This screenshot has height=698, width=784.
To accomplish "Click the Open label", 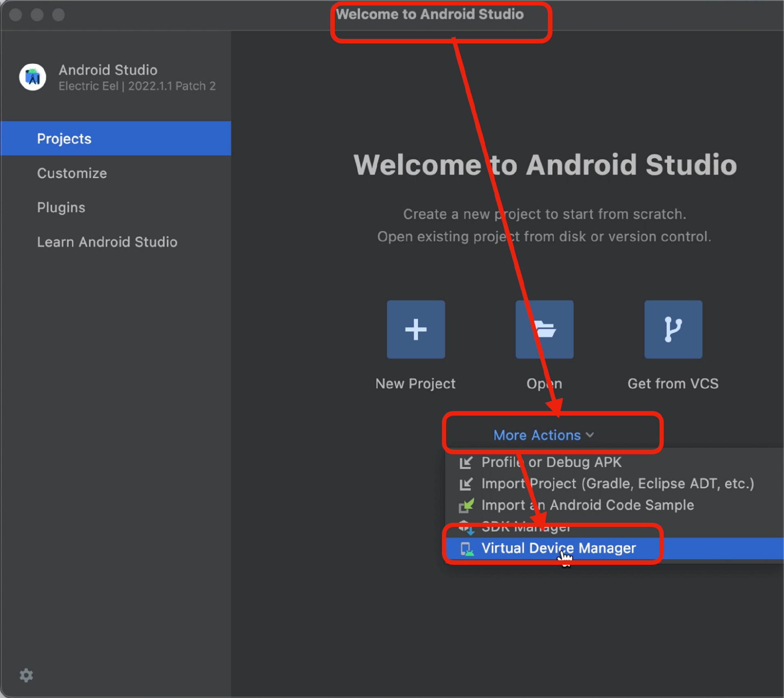I will [x=544, y=384].
